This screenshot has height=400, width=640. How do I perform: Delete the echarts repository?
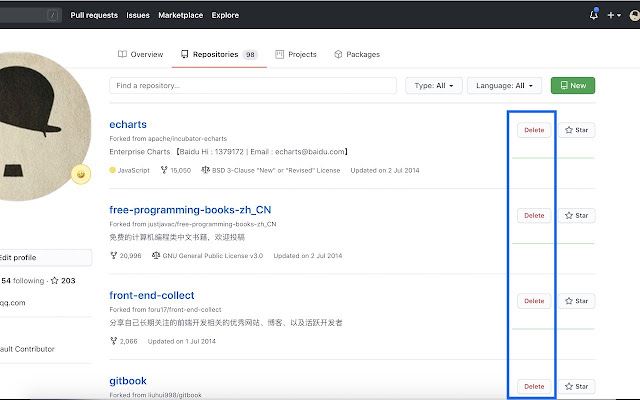[x=534, y=130]
